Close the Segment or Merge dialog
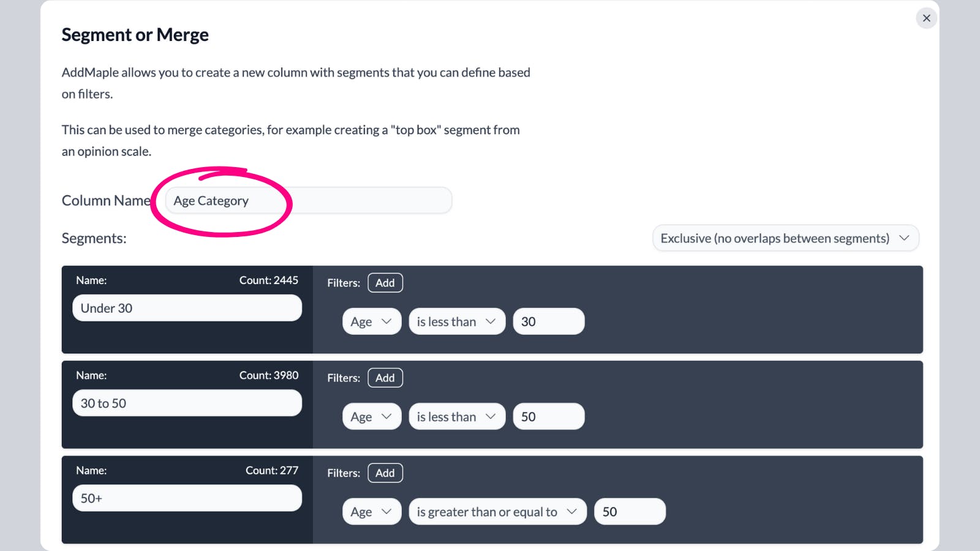 pyautogui.click(x=926, y=18)
